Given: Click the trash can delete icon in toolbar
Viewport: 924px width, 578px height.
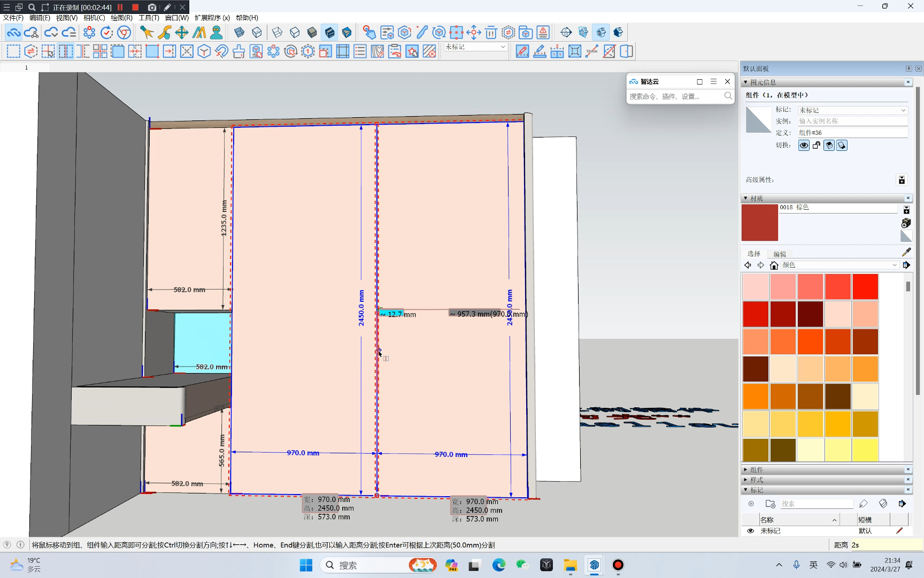Looking at the screenshot, I should tap(491, 33).
